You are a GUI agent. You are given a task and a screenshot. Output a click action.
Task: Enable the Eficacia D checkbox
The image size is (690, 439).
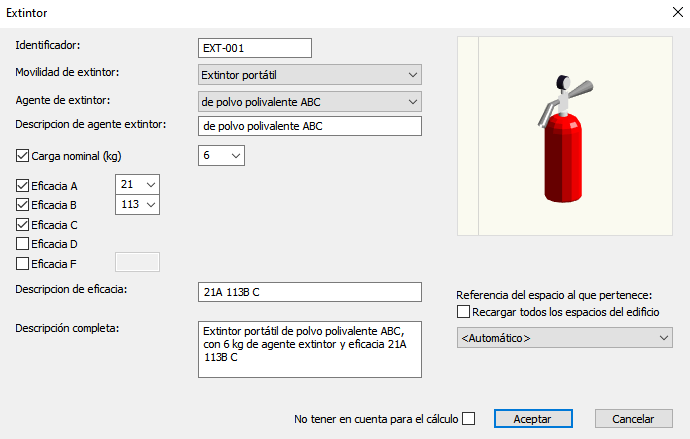click(x=24, y=244)
